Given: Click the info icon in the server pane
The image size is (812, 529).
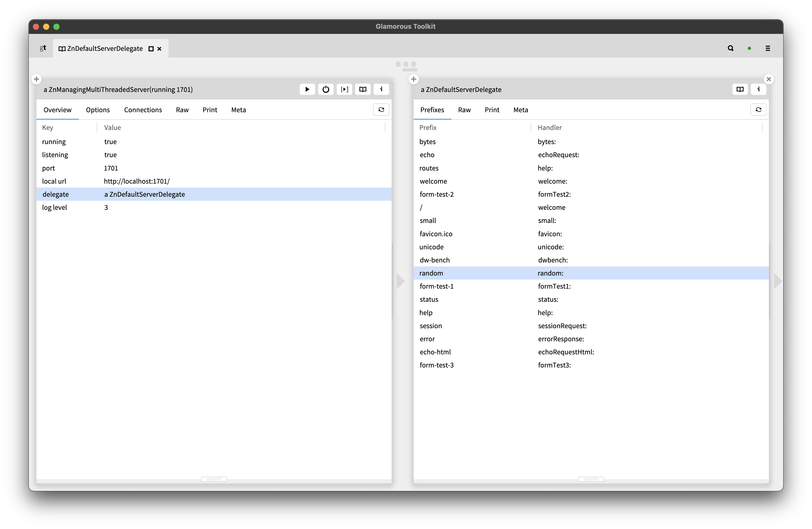Looking at the screenshot, I should [381, 89].
